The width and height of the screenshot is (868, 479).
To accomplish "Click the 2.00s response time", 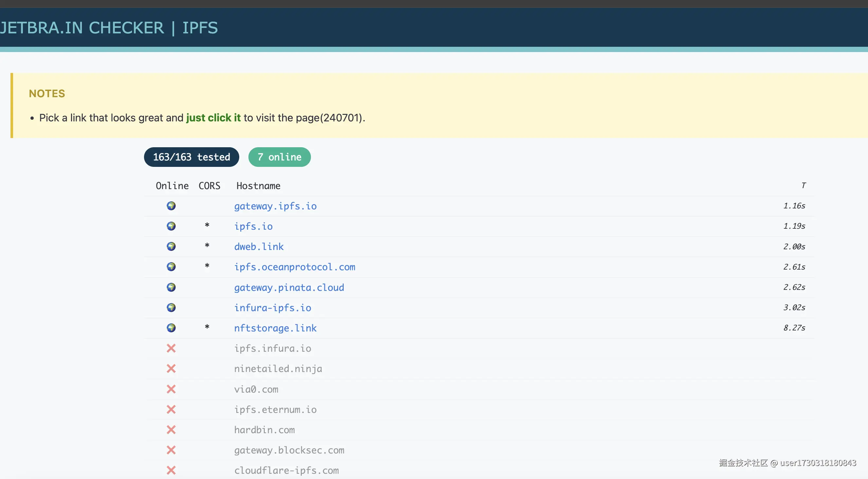I will tap(794, 247).
